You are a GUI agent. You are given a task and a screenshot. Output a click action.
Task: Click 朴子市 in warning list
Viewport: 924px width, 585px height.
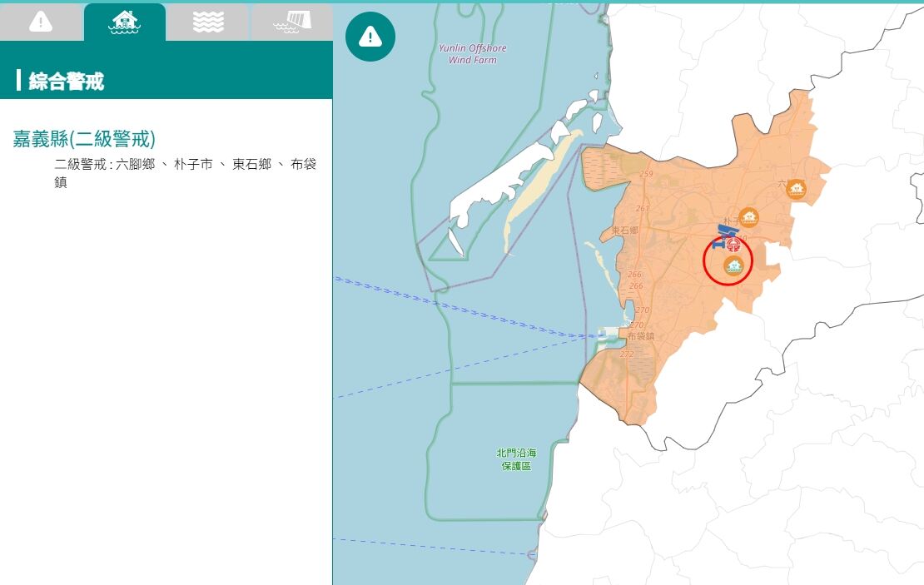click(193, 165)
